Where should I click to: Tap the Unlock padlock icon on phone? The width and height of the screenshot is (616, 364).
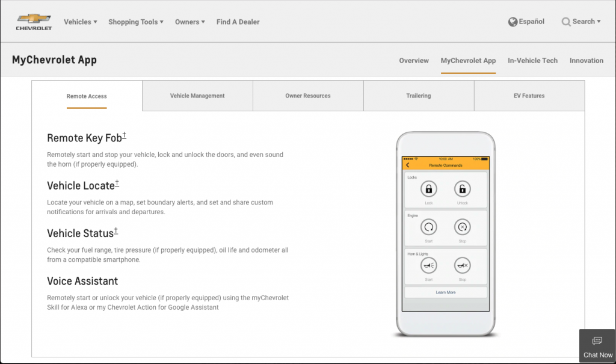coord(463,189)
